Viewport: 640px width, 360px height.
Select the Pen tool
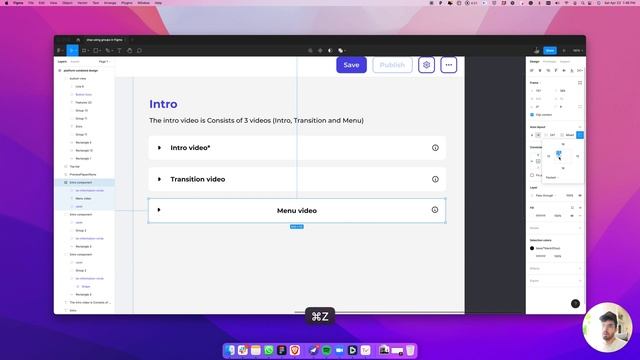pyautogui.click(x=108, y=51)
